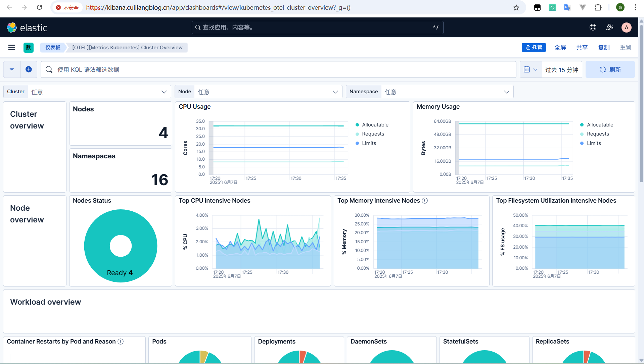Open the hamburger navigation menu
The height and width of the screenshot is (364, 644).
coord(12,47)
